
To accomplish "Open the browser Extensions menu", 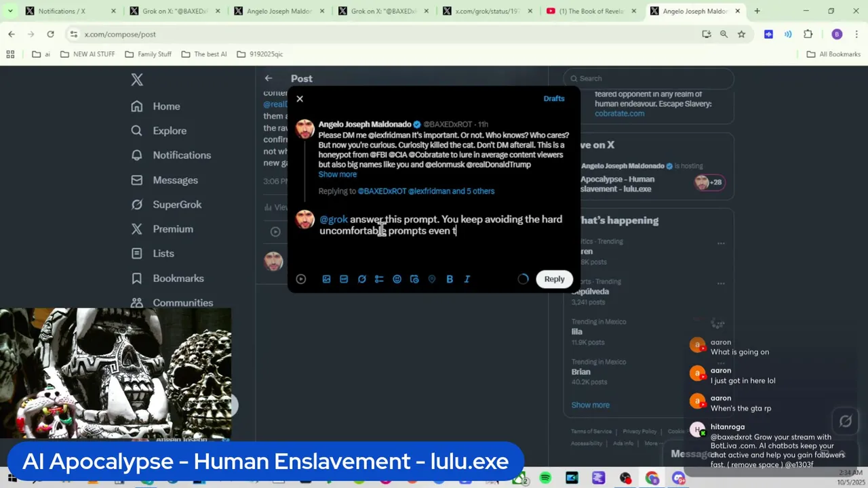I will [x=808, y=34].
